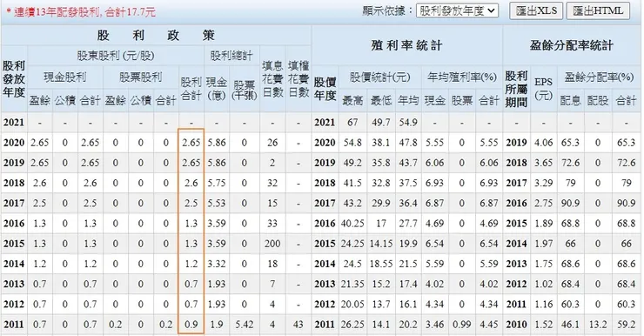Click the 1.52 EPS cell for 2010

coord(543,325)
